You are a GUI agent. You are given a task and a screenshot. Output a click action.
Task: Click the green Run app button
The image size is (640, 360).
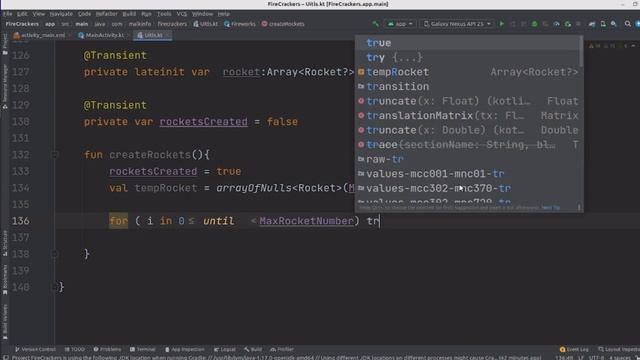[x=502, y=24]
